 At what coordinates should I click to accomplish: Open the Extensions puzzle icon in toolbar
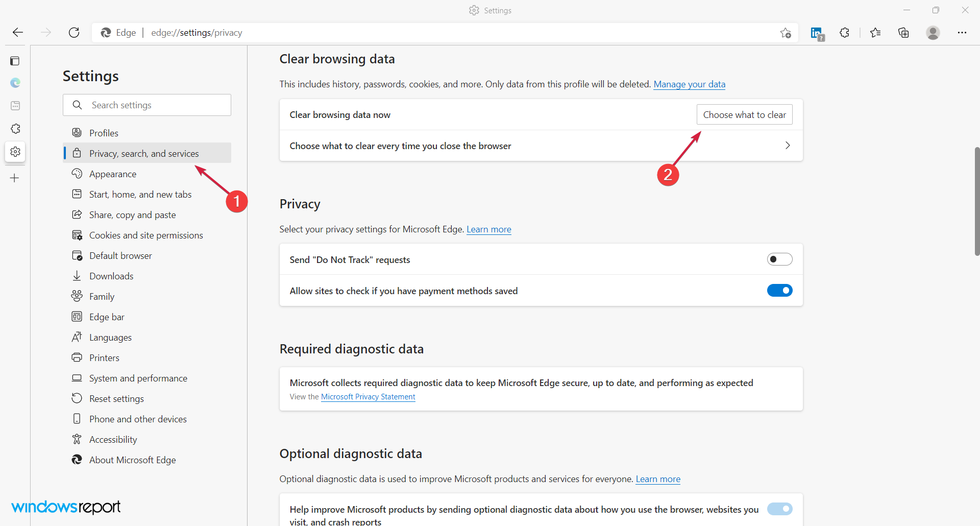pos(845,33)
